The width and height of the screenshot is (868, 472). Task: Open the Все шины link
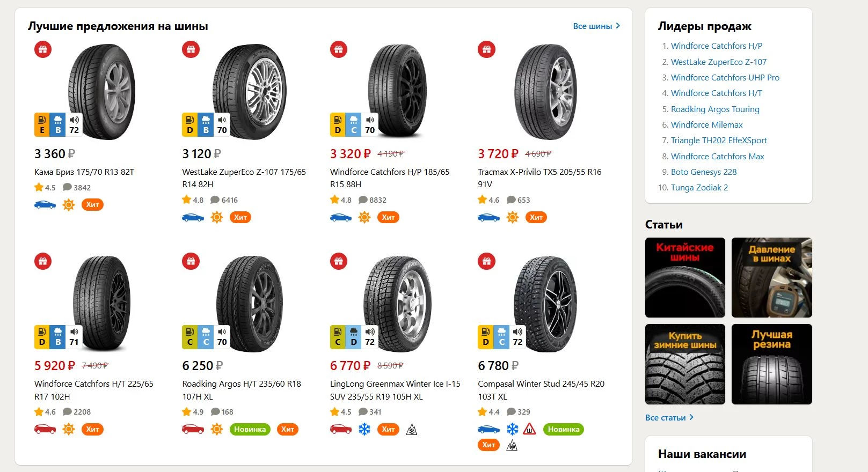click(596, 26)
